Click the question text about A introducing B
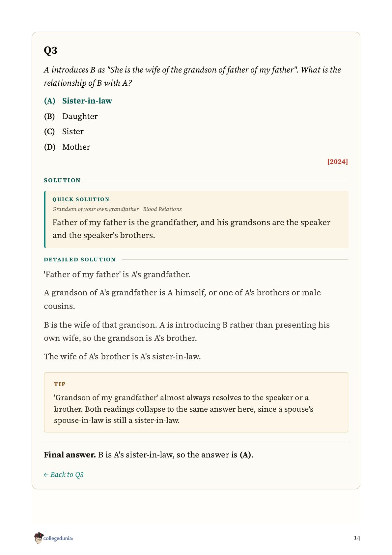 tap(192, 76)
